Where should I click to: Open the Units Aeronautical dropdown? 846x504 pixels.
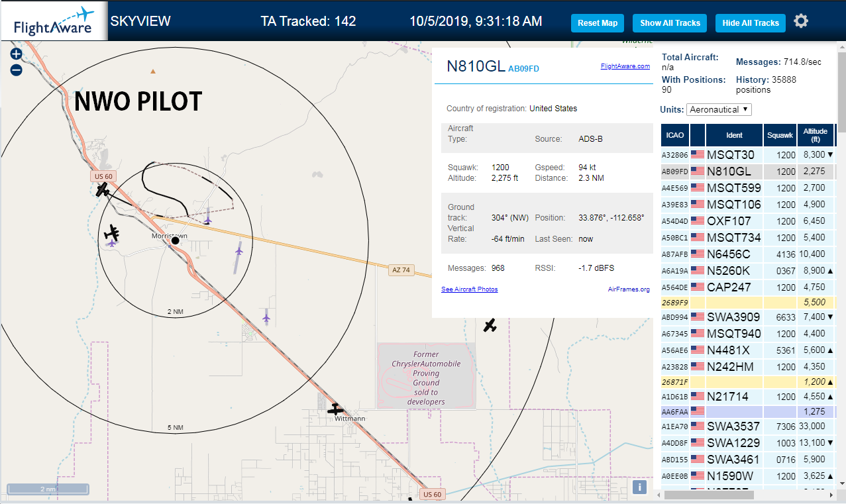pos(719,109)
